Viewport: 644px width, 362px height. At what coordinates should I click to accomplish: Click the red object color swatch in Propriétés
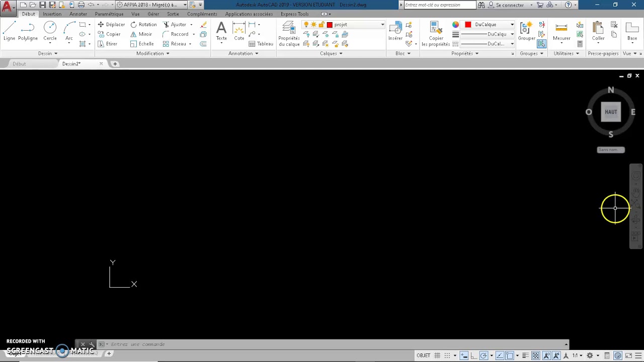click(x=468, y=25)
